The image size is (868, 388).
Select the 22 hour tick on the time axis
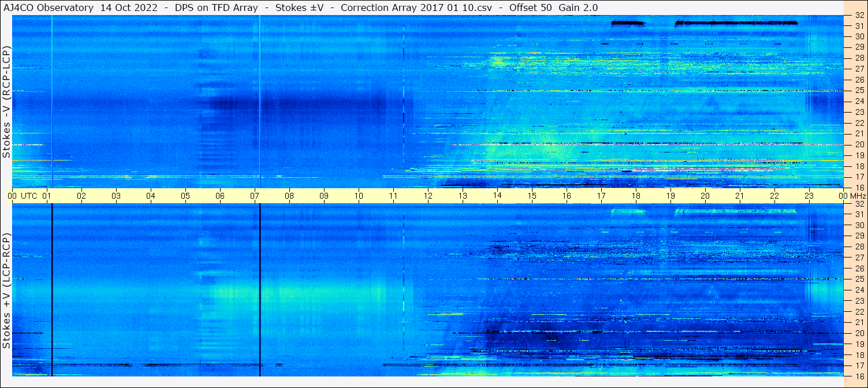coord(775,196)
